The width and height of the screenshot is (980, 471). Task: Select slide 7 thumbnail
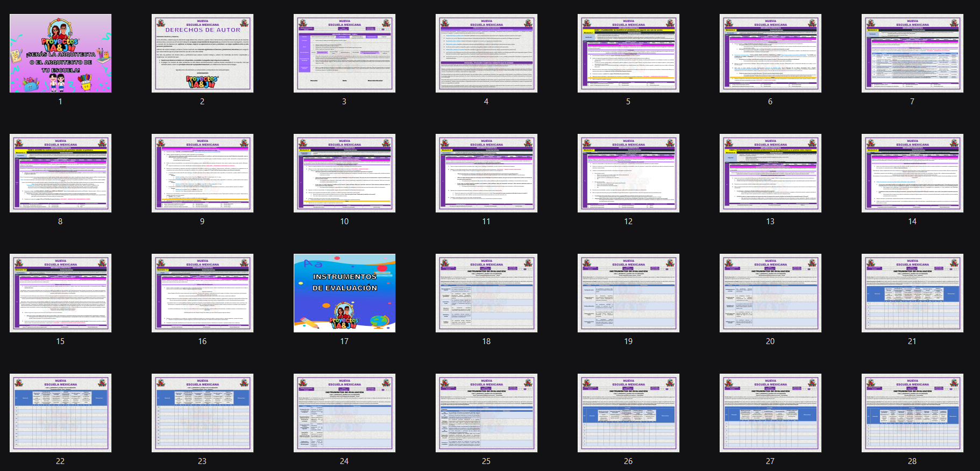912,53
